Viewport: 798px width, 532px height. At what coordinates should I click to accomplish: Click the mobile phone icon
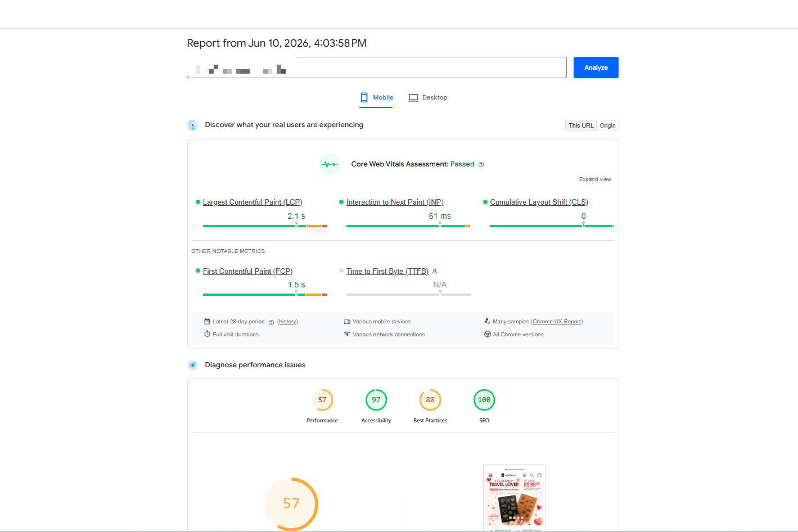364,97
